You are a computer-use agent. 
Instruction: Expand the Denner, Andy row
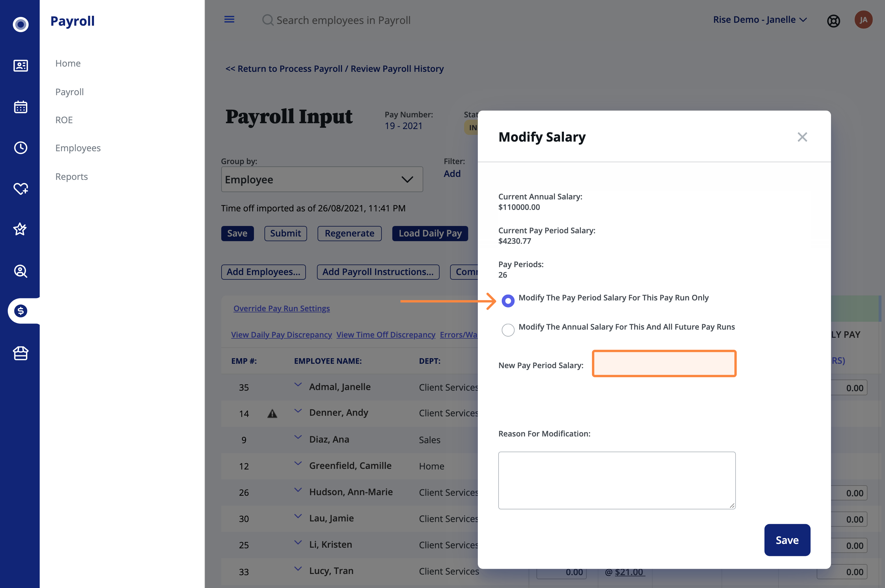[x=298, y=411]
